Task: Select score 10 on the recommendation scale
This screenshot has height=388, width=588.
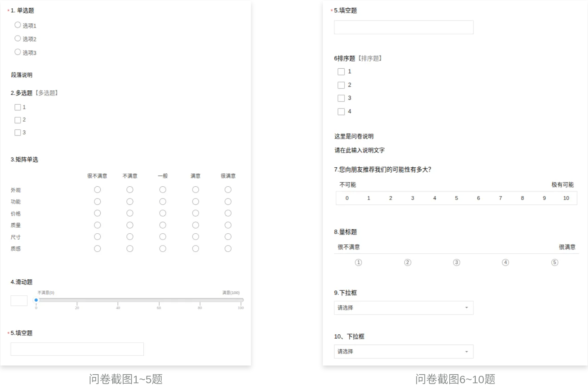Action: (x=566, y=198)
